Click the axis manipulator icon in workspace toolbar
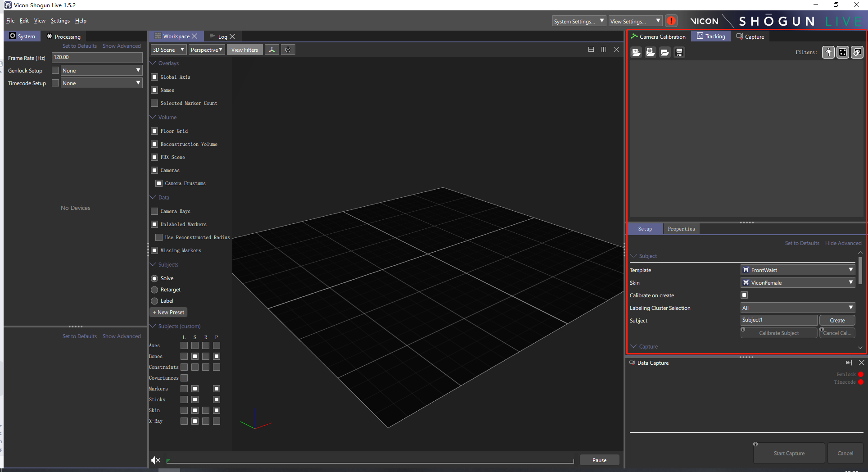The width and height of the screenshot is (868, 472). [x=272, y=50]
